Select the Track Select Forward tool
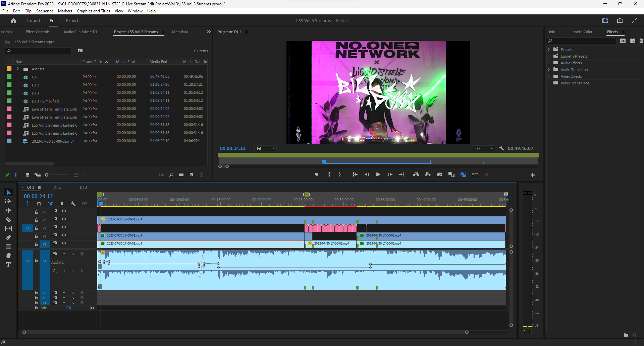 (x=8, y=201)
